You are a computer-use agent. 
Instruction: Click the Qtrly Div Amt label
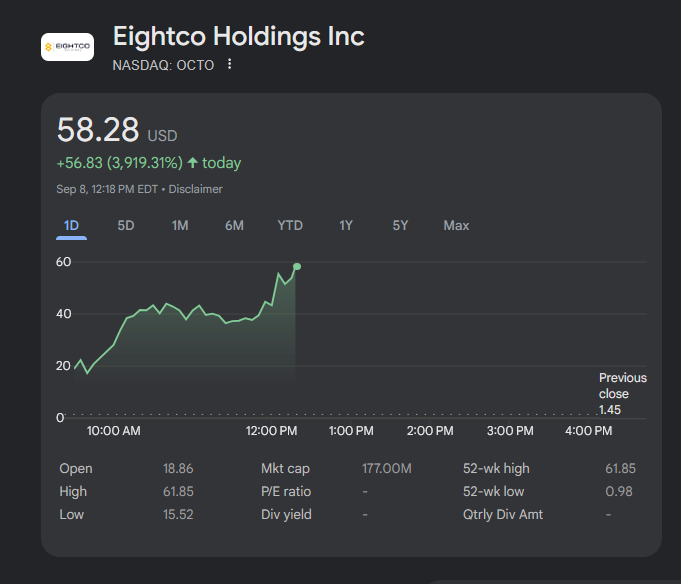[x=503, y=515]
